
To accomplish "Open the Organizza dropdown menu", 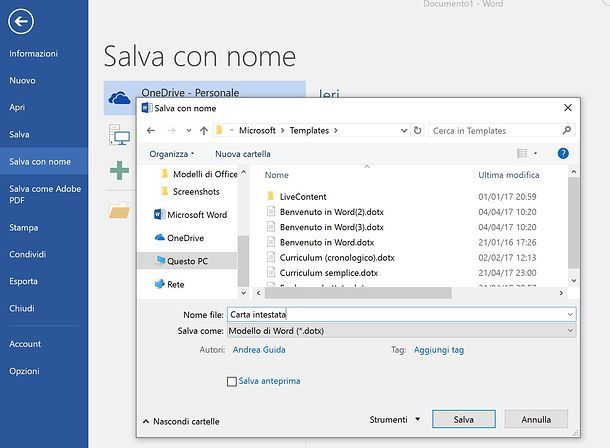I will [x=172, y=154].
